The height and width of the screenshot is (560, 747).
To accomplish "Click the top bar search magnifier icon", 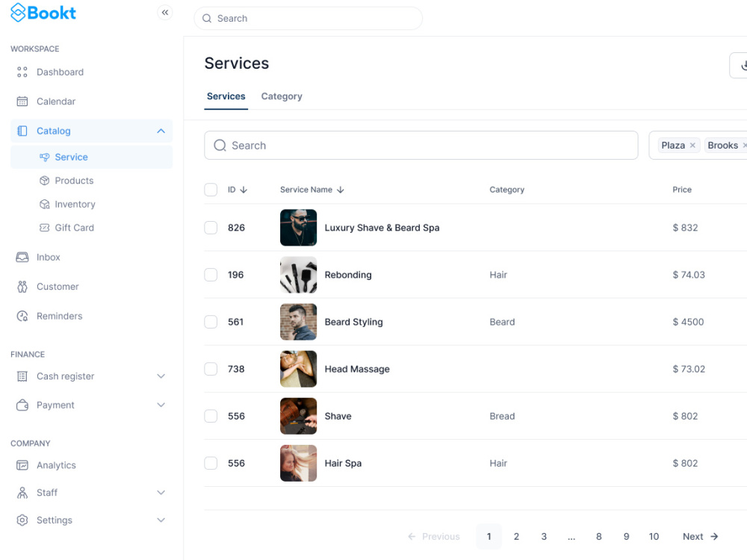I will 207,19.
